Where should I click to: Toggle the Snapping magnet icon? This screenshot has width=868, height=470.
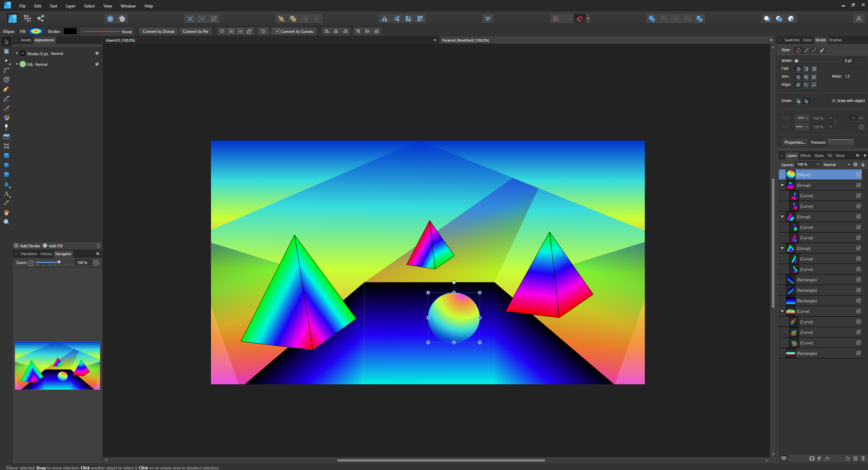coord(580,19)
